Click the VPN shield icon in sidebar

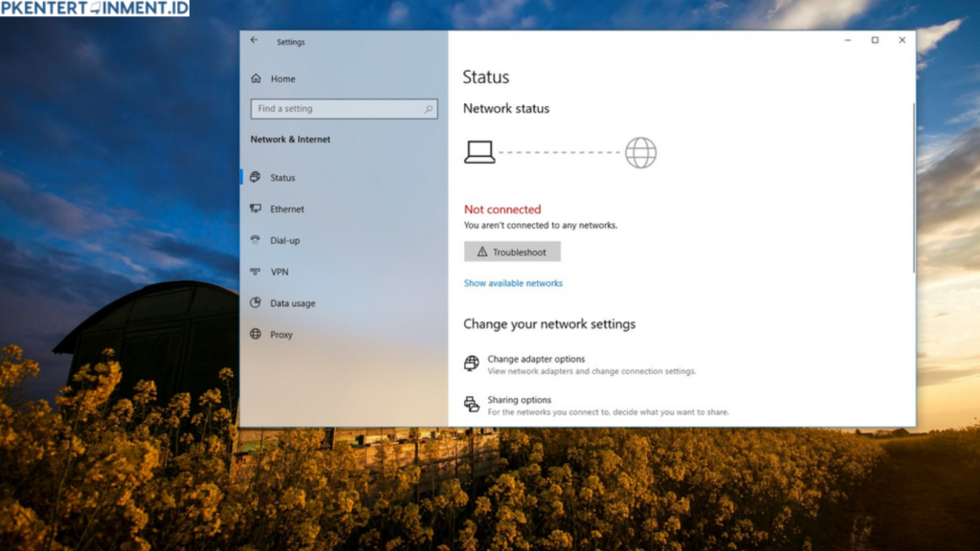(x=254, y=272)
